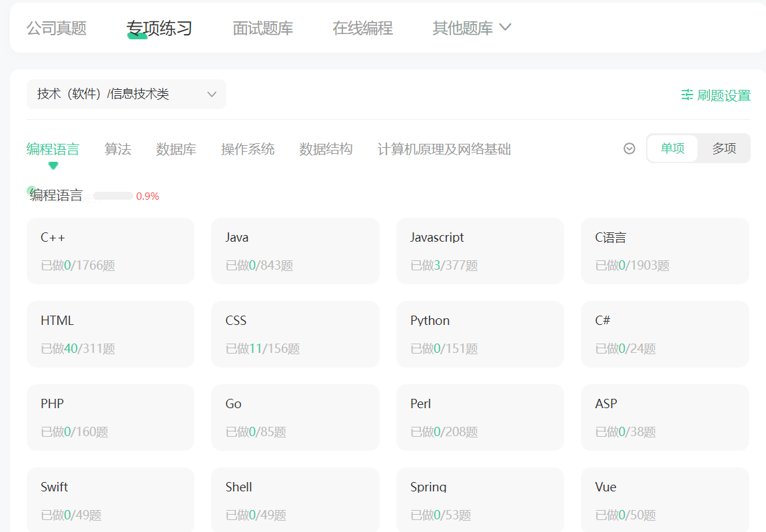The width and height of the screenshot is (766, 532).
Task: Click the 刷题设置 link
Action: click(x=715, y=95)
